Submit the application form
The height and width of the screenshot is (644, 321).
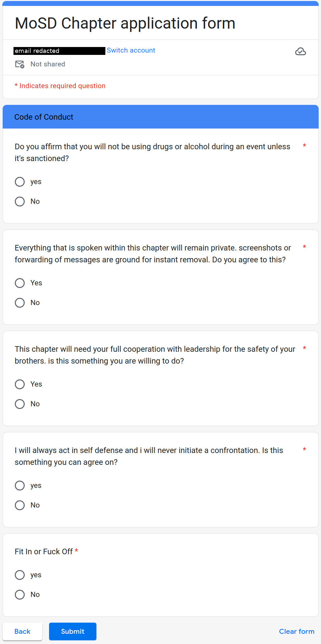(73, 632)
